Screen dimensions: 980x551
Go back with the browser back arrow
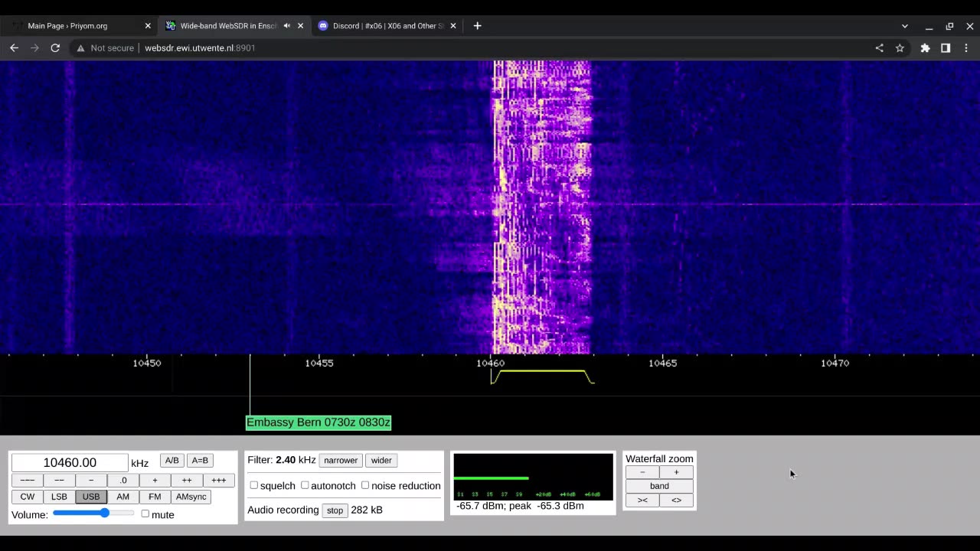point(14,47)
